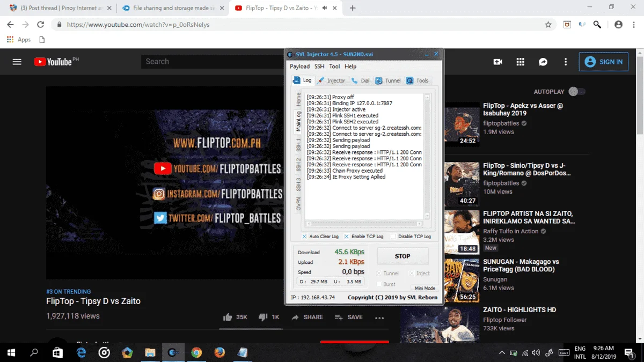Screen dimensions: 644x362
Task: Go back in Chrome
Action: point(10,25)
